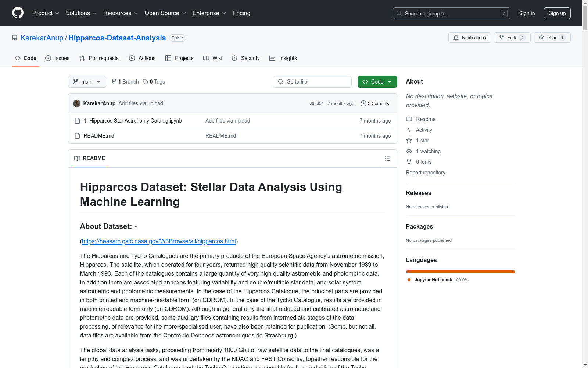View the 3 Commits history

pyautogui.click(x=375, y=103)
